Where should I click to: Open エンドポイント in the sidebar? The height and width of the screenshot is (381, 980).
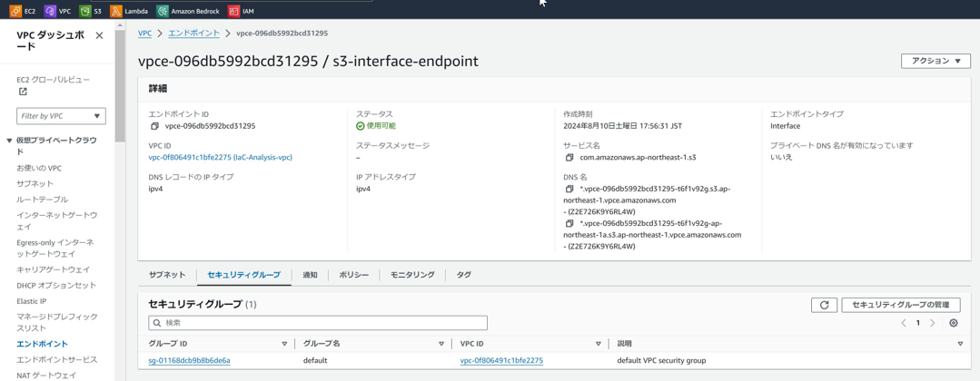43,344
